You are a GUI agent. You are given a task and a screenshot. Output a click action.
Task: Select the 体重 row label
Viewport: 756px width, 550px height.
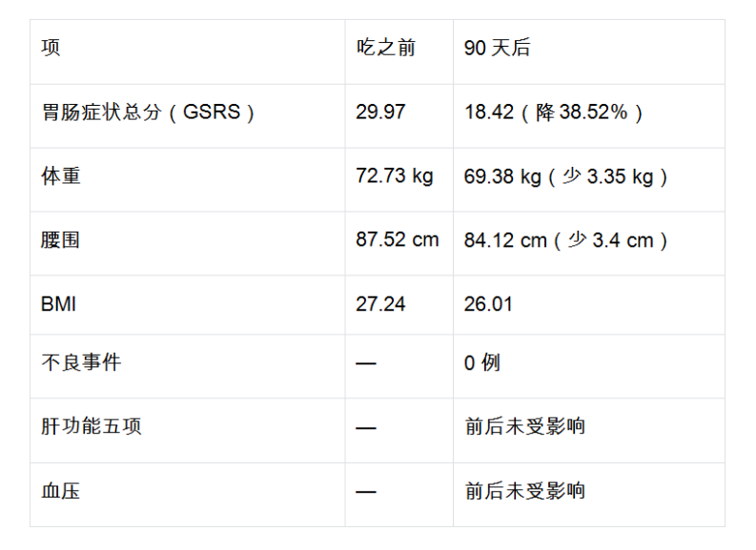coord(188,180)
